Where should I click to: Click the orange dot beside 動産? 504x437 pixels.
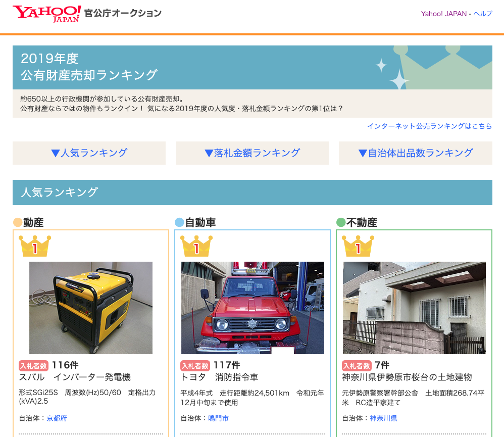pos(17,222)
